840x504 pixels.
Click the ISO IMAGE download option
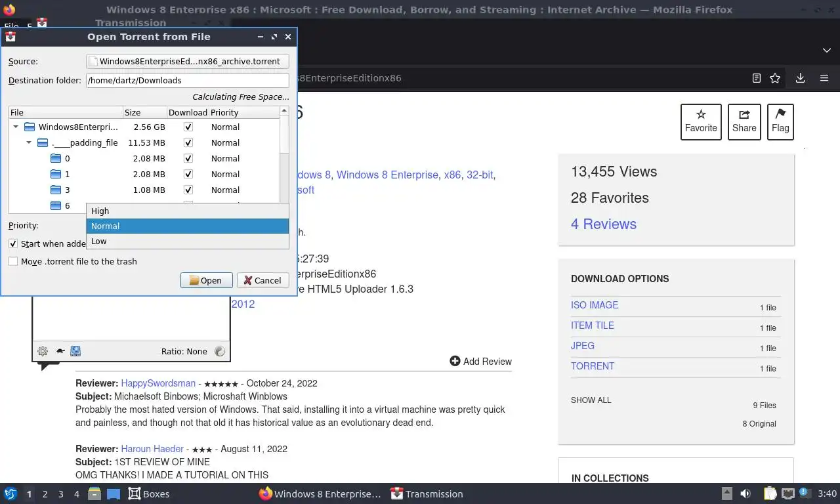click(x=595, y=305)
